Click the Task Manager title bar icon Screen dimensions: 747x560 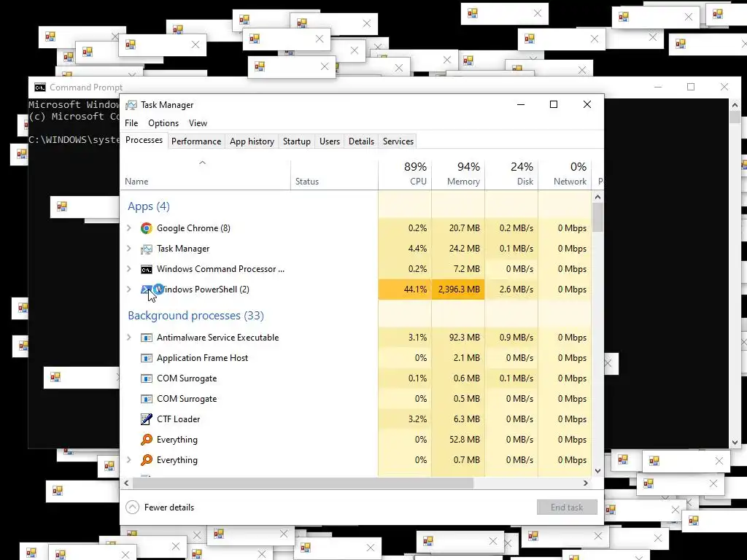tap(131, 105)
